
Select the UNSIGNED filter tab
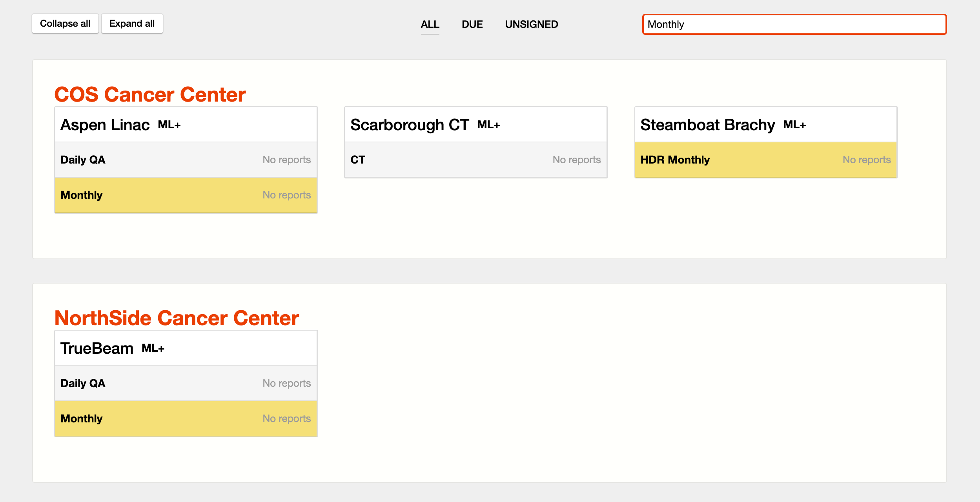pos(531,24)
